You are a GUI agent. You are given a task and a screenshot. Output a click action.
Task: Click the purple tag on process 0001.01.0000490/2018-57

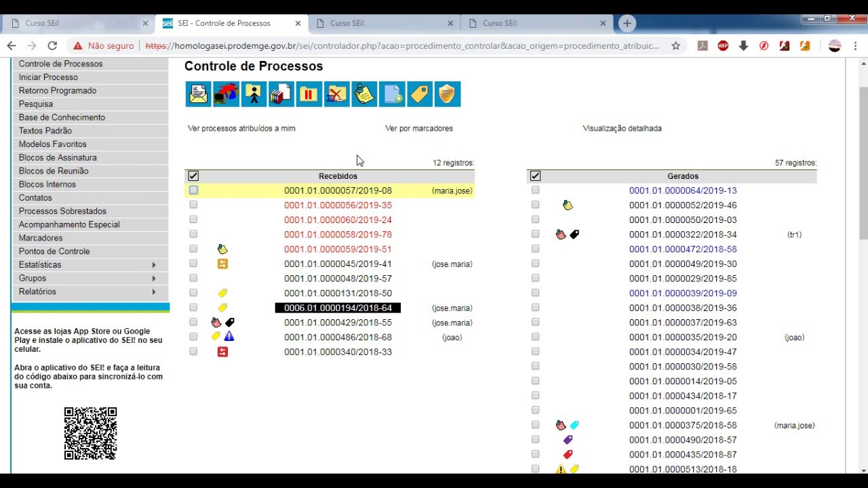tap(568, 440)
